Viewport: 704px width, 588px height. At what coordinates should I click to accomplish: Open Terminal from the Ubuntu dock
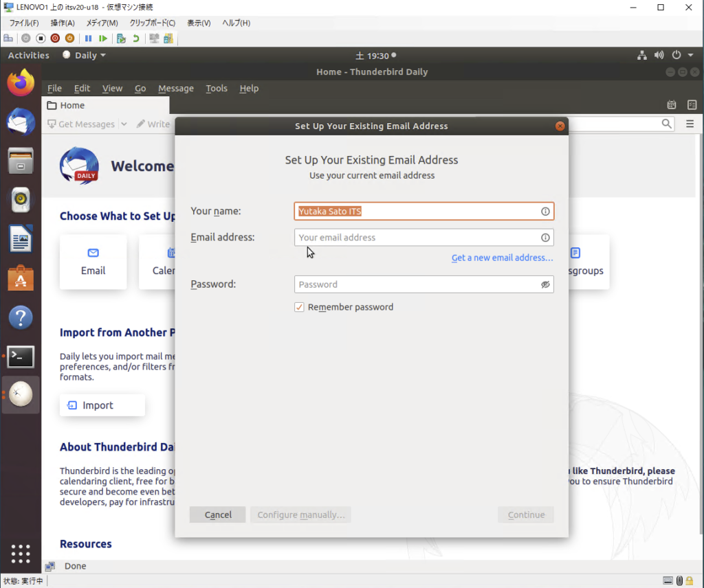[21, 356]
